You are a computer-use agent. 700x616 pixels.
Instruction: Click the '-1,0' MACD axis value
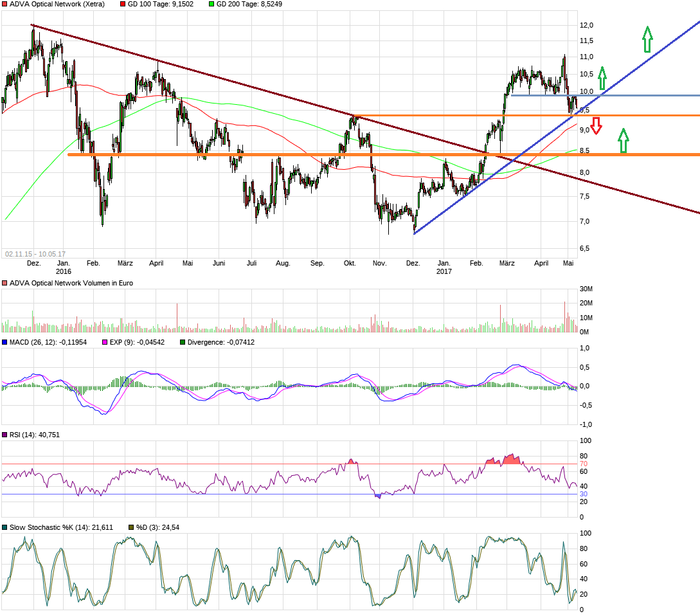click(584, 425)
